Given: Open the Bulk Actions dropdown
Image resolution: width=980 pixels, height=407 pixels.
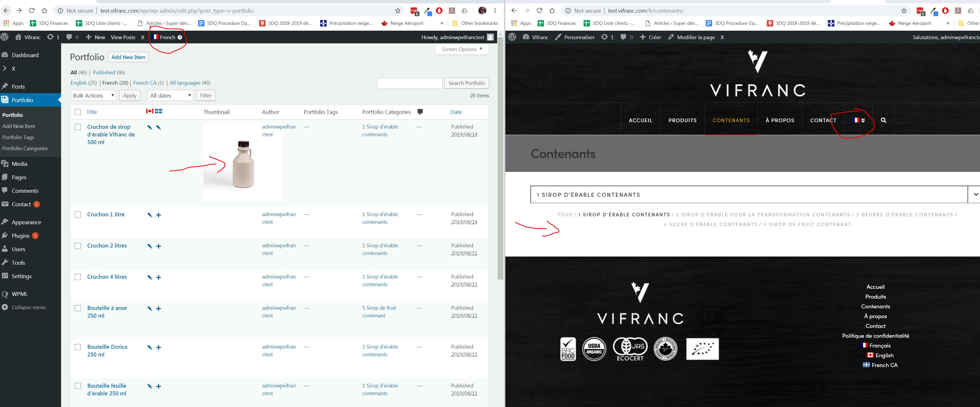Looking at the screenshot, I should [x=94, y=95].
